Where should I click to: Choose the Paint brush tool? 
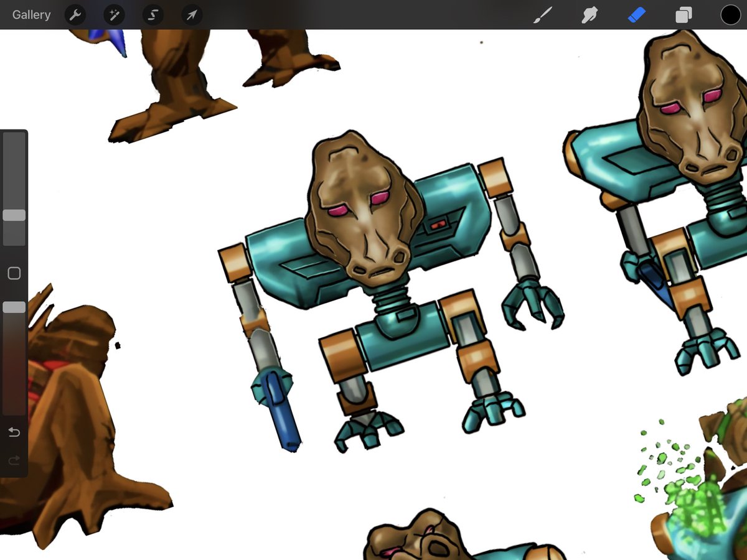(542, 14)
